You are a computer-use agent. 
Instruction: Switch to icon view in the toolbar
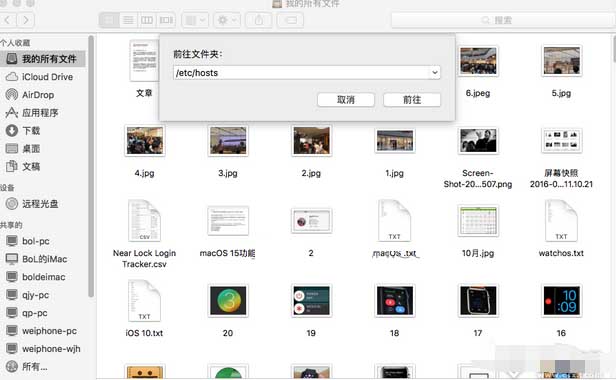click(x=109, y=20)
